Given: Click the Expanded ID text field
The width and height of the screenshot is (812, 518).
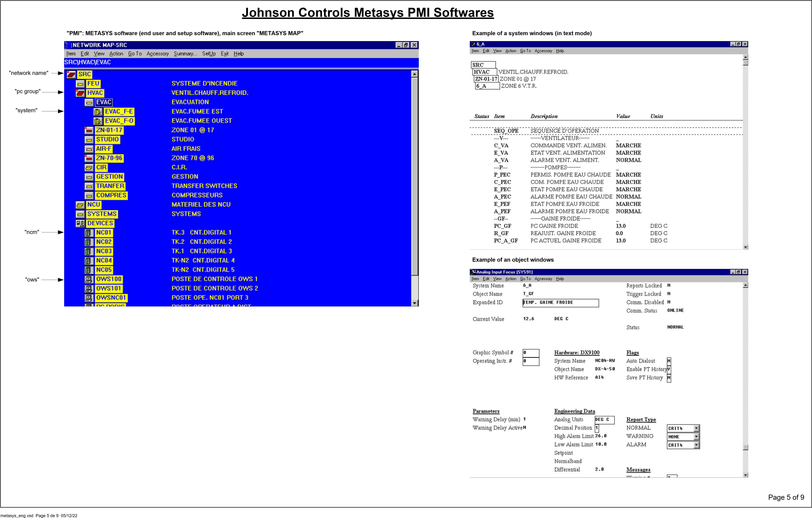Looking at the screenshot, I should (x=560, y=303).
